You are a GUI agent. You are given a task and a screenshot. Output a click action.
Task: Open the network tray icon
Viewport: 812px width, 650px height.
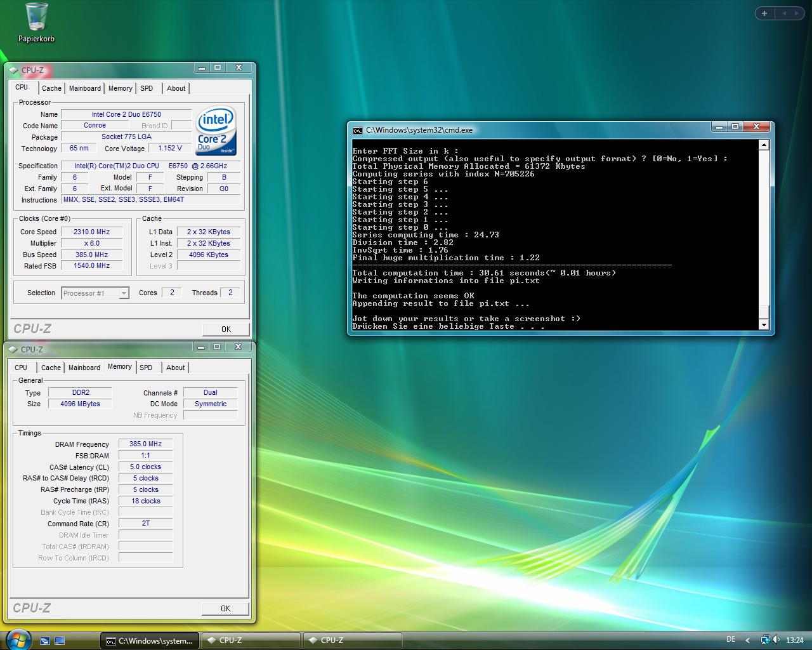[765, 640]
